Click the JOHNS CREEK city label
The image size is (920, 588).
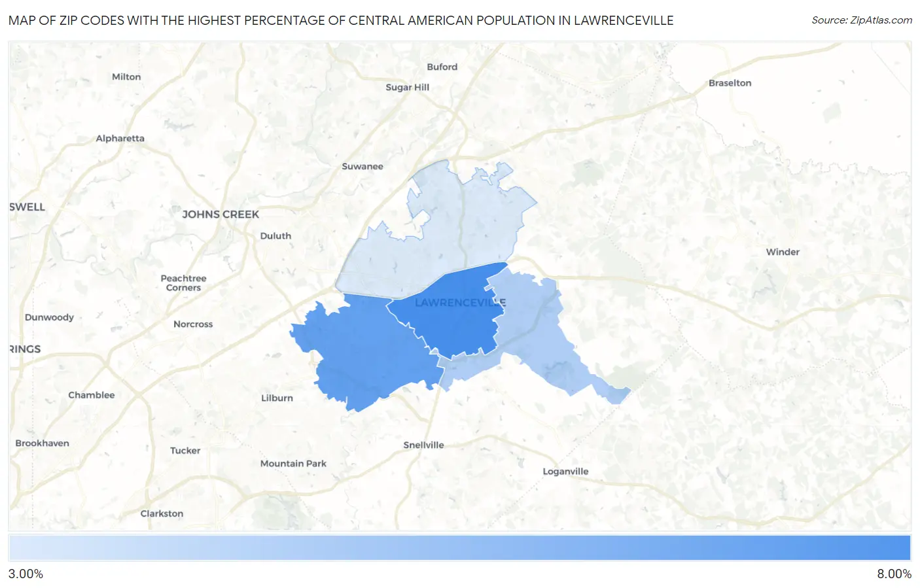221,215
